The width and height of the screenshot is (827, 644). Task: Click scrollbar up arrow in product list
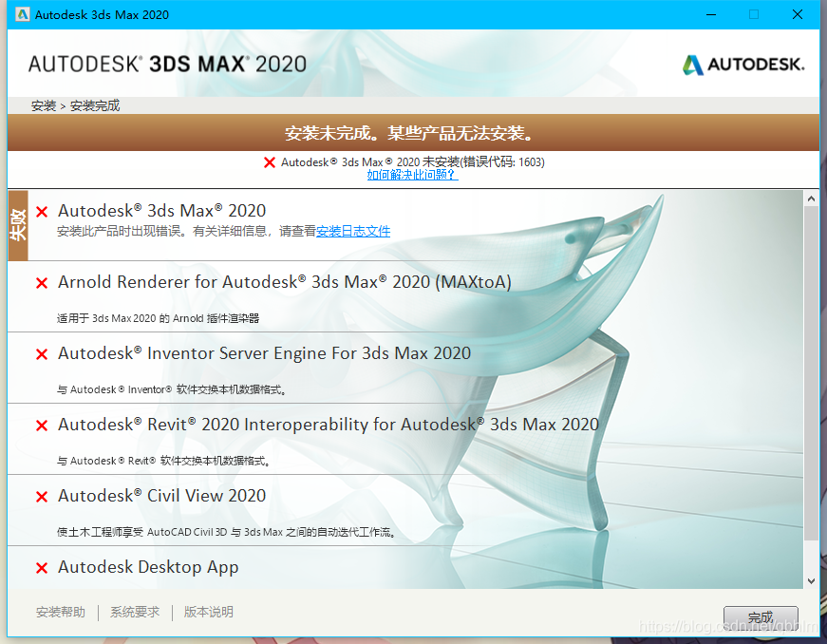click(811, 199)
